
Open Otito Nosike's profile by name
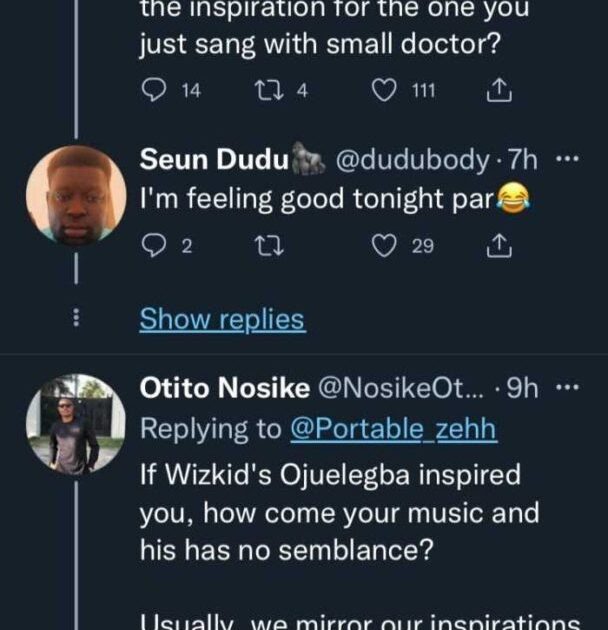224,389
